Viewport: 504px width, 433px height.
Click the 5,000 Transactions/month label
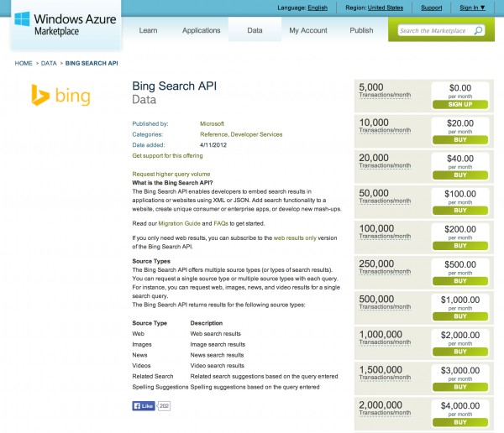point(385,91)
